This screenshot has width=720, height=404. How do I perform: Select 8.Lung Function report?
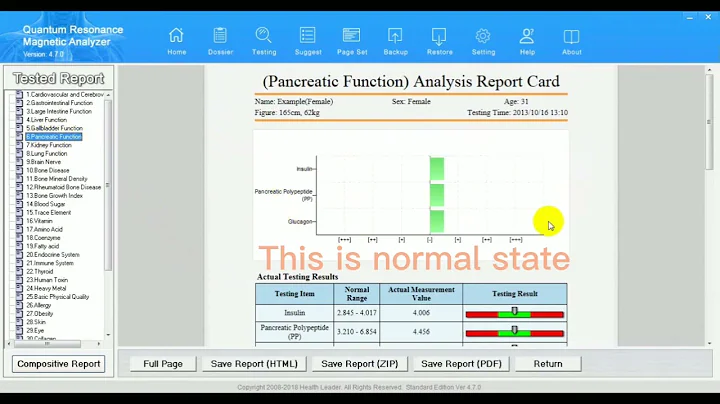coord(46,153)
